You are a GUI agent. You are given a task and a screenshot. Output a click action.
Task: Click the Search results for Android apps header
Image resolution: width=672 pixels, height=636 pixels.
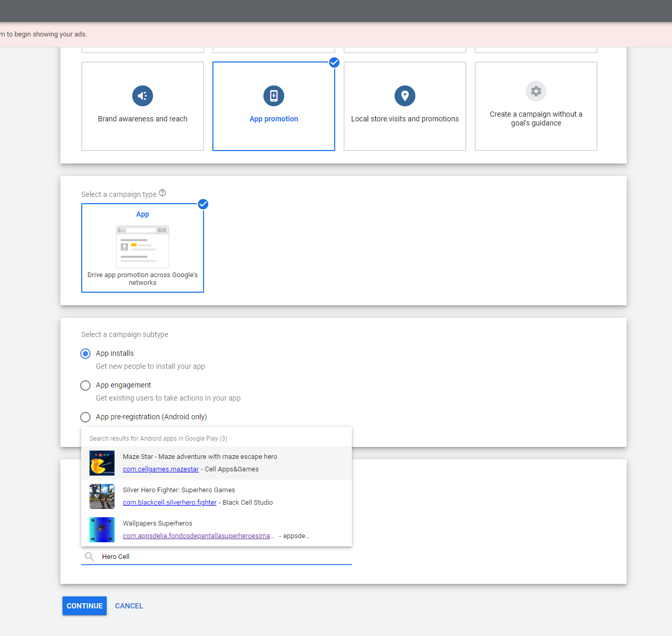(x=158, y=439)
